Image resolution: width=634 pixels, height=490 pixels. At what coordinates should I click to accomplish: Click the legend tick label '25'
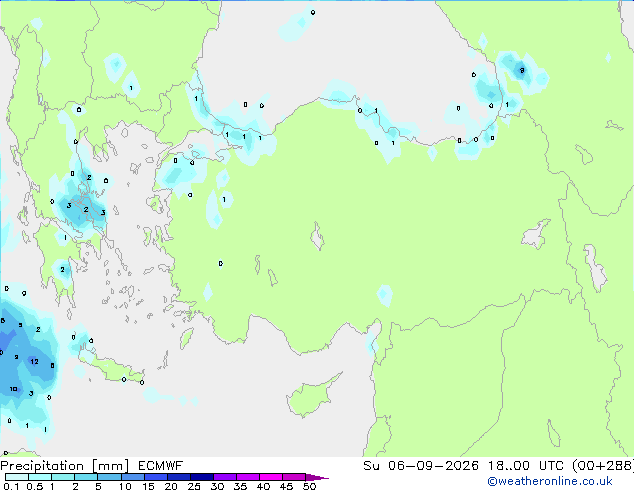194,486
